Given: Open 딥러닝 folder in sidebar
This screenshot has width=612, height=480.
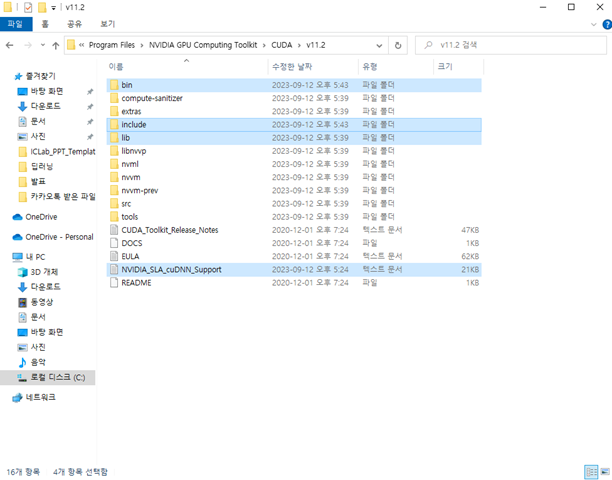Looking at the screenshot, I should tap(42, 167).
